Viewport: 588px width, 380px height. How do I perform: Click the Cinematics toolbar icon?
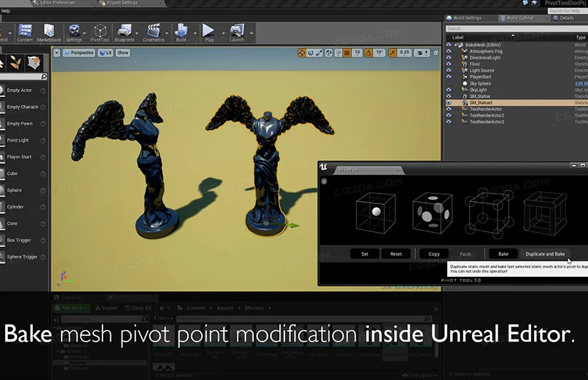tap(154, 33)
